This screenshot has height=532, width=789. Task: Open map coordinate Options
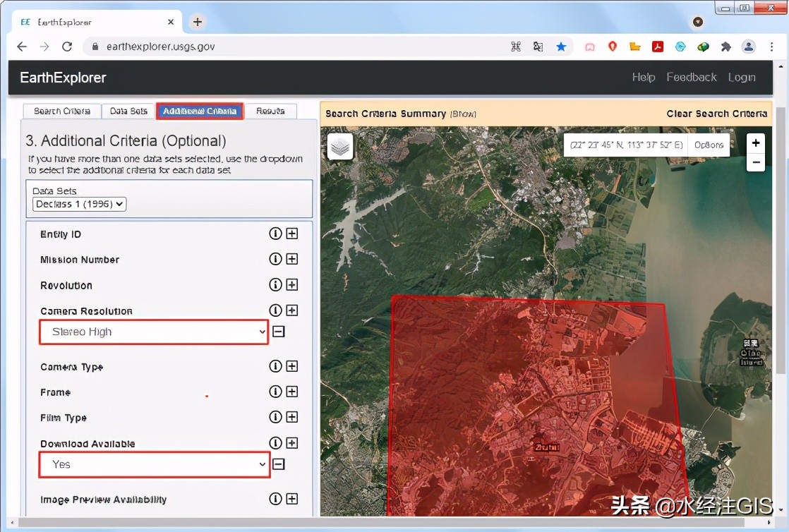709,145
